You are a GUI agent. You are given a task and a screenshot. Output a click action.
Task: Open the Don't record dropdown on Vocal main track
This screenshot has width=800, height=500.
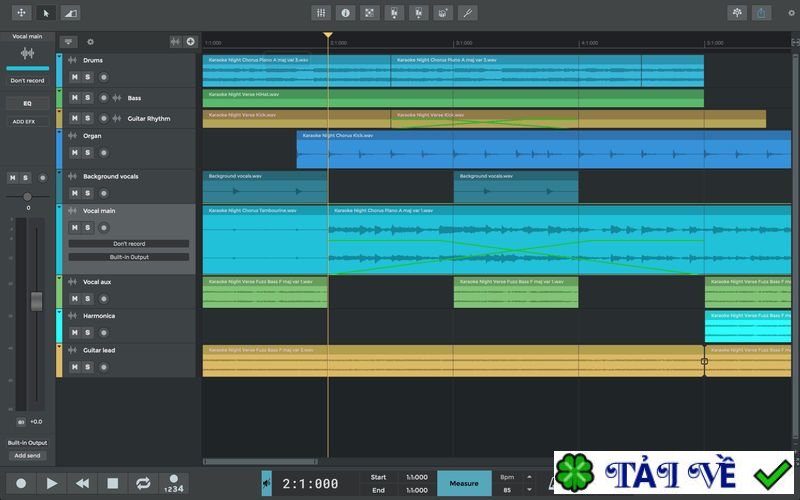(x=128, y=244)
